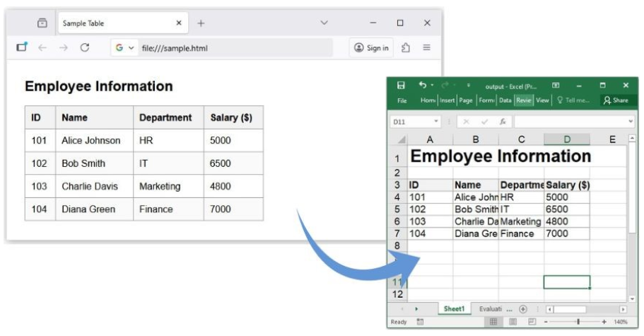The image size is (644, 336).
Task: Click the Tell me lightbulb search box
Action: click(573, 100)
